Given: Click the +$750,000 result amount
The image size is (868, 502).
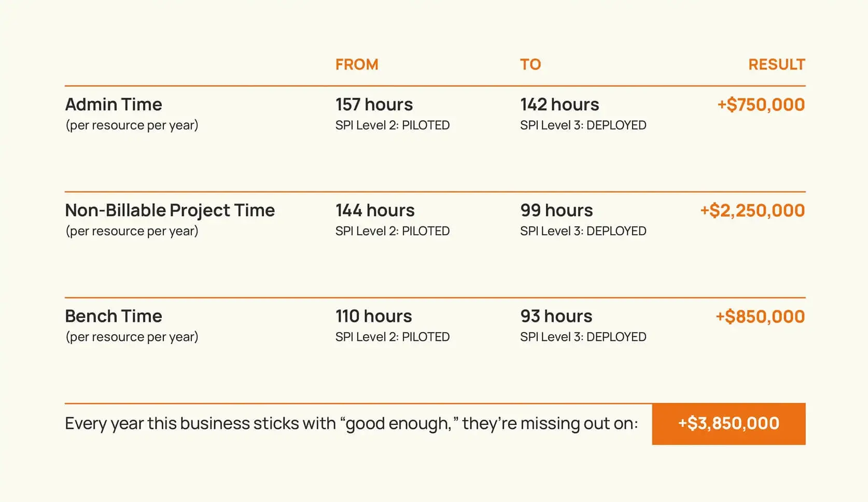Looking at the screenshot, I should [761, 105].
